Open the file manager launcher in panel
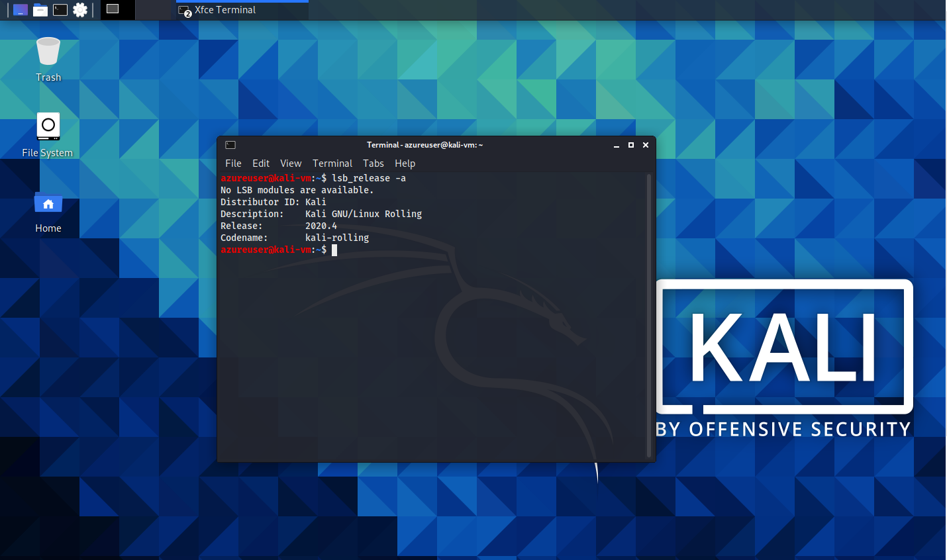Viewport: 947px width, 560px height. coord(40,10)
